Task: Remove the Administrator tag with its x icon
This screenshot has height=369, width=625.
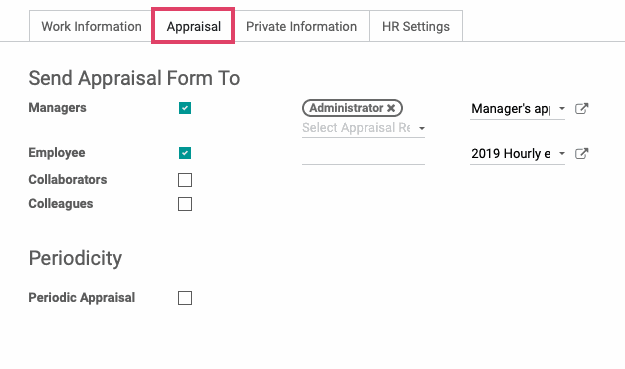Action: coord(391,108)
